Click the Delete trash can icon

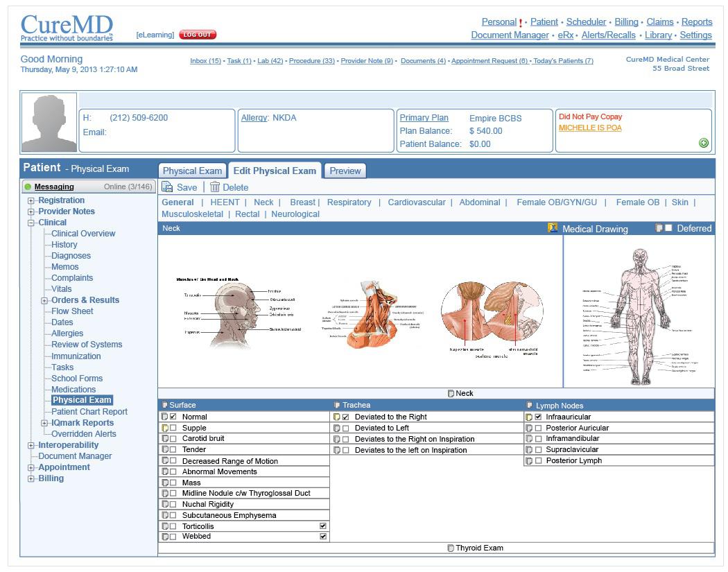tap(215, 187)
